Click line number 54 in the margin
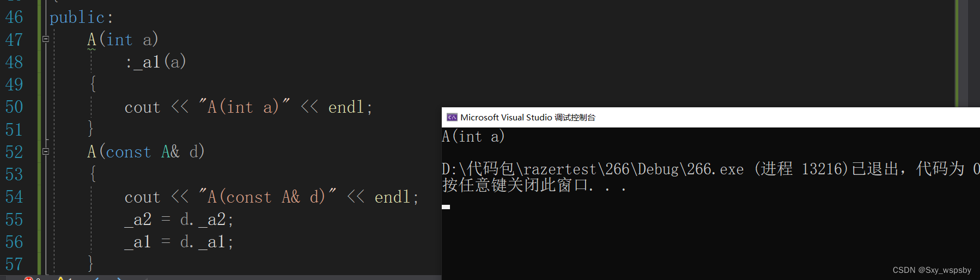The width and height of the screenshot is (980, 280). pyautogui.click(x=14, y=197)
